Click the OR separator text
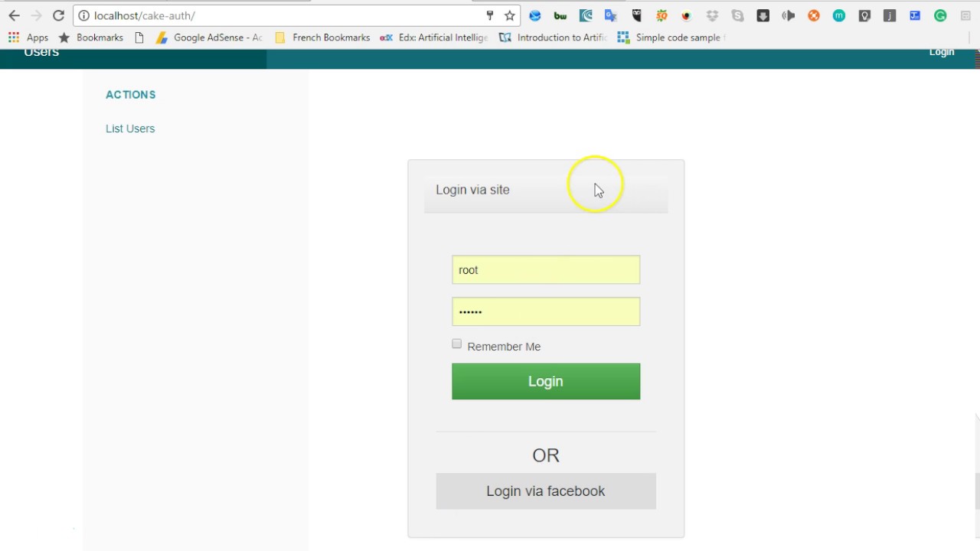 pos(546,455)
